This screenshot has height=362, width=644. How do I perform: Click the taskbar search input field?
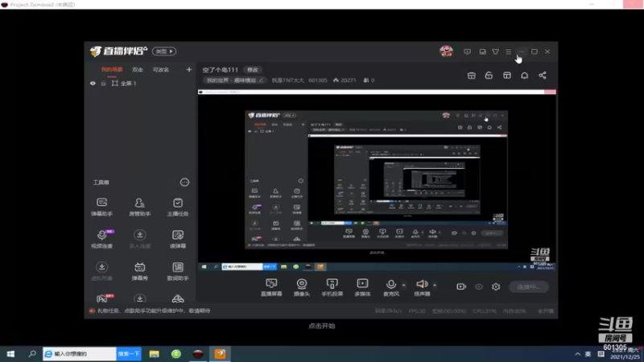coord(80,354)
